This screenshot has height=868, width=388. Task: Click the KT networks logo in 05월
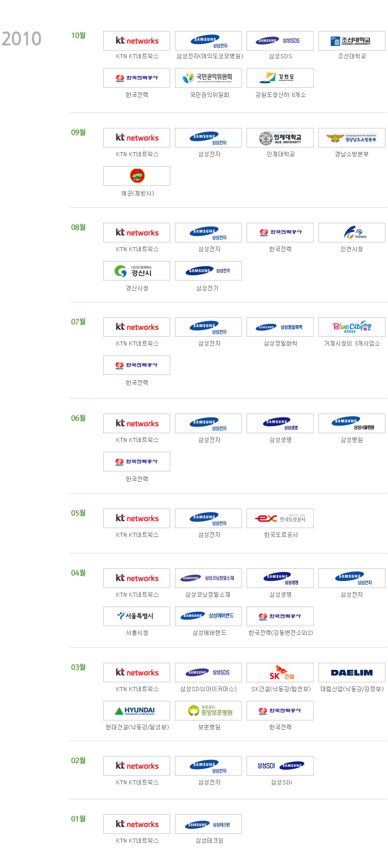[x=137, y=518]
